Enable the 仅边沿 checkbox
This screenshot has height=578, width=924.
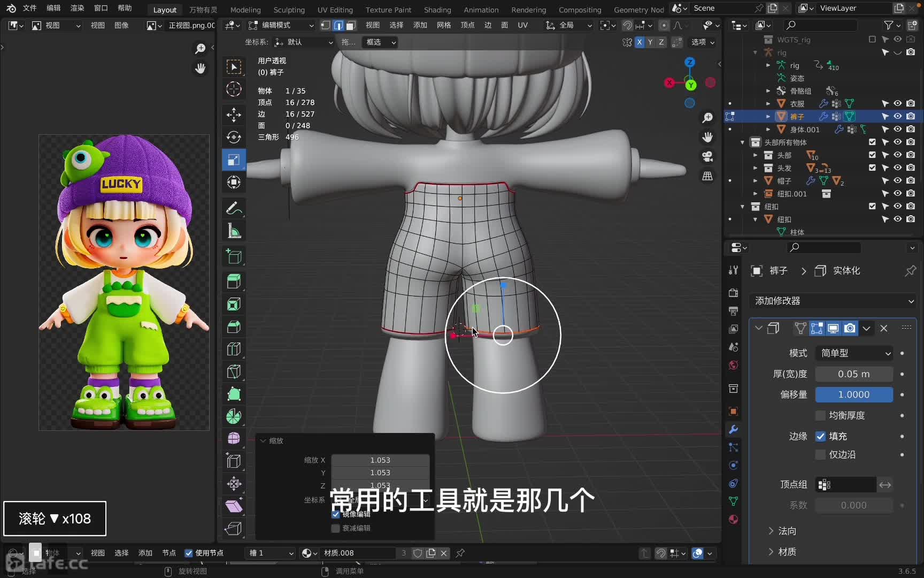(820, 454)
